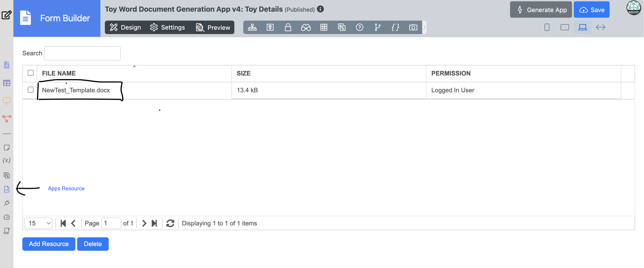Viewport: 644px width, 268px height.
Task: Select the mobile phone view icon
Action: 547,27
